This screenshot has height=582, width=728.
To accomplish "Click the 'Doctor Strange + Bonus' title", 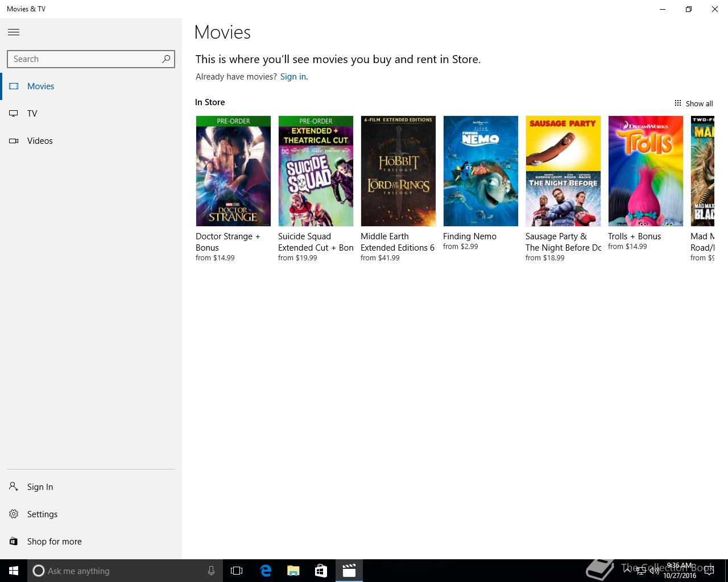I will [x=227, y=242].
